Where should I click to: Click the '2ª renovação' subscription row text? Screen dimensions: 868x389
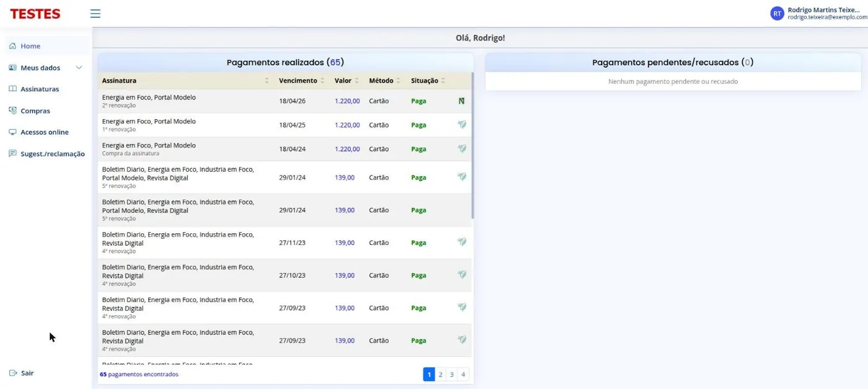(x=119, y=105)
